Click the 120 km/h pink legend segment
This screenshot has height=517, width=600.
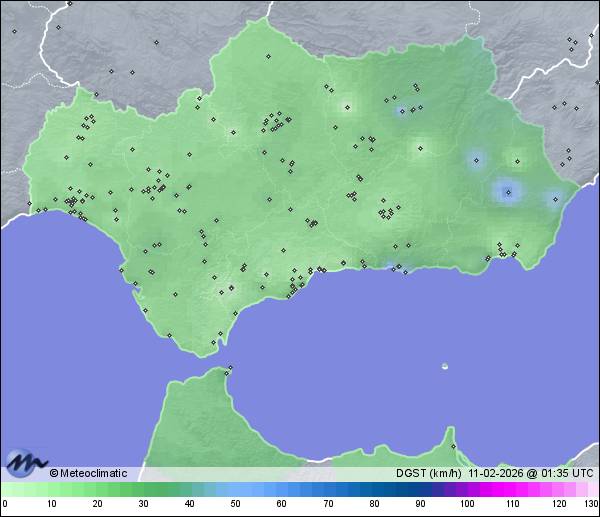[558, 489]
